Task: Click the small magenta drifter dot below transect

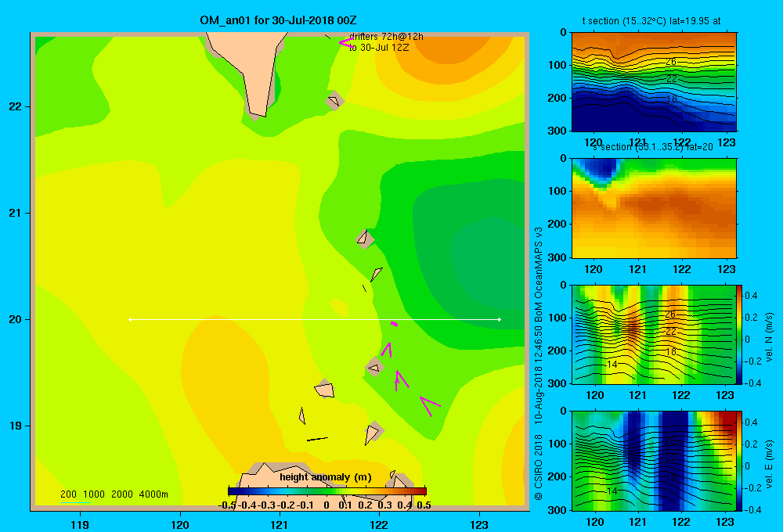Action: pyautogui.click(x=394, y=324)
